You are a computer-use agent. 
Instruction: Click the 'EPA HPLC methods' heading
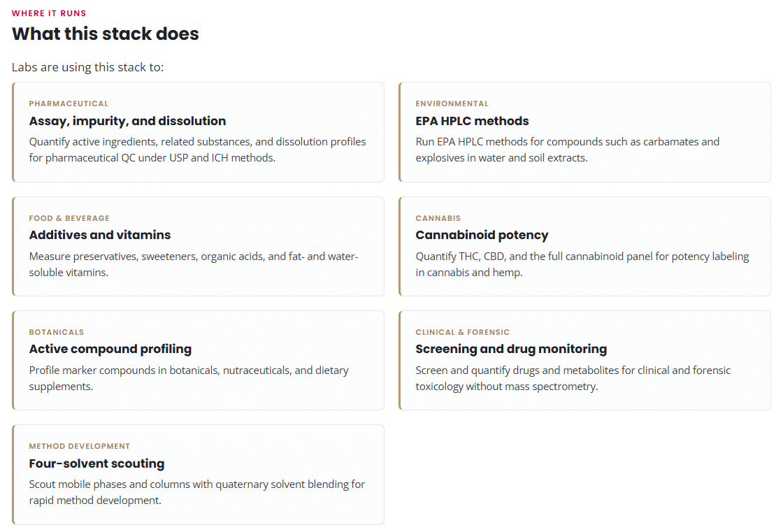(x=472, y=121)
